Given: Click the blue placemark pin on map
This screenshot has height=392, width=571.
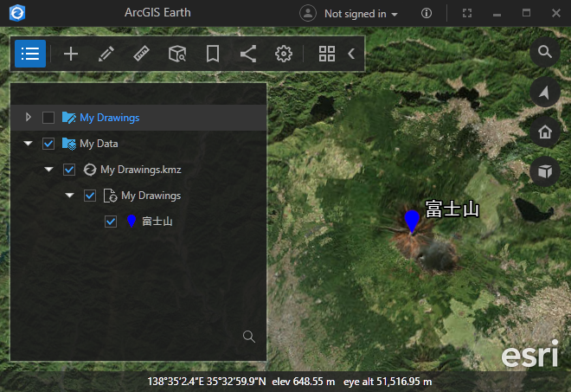Looking at the screenshot, I should tap(412, 221).
